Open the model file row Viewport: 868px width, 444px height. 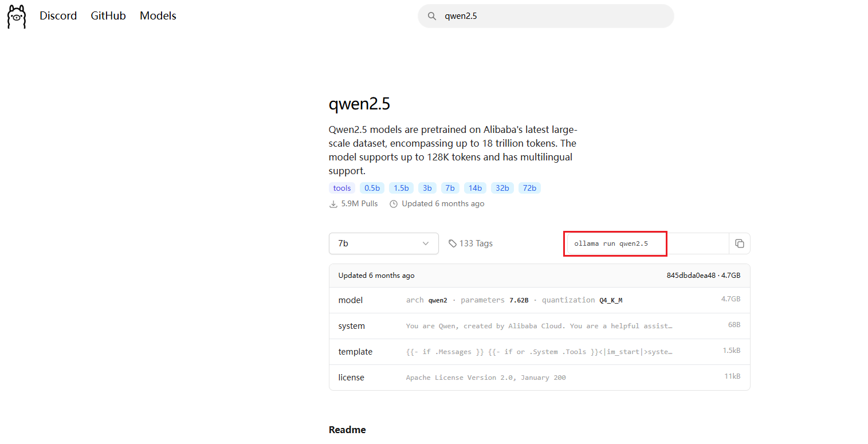pyautogui.click(x=539, y=300)
